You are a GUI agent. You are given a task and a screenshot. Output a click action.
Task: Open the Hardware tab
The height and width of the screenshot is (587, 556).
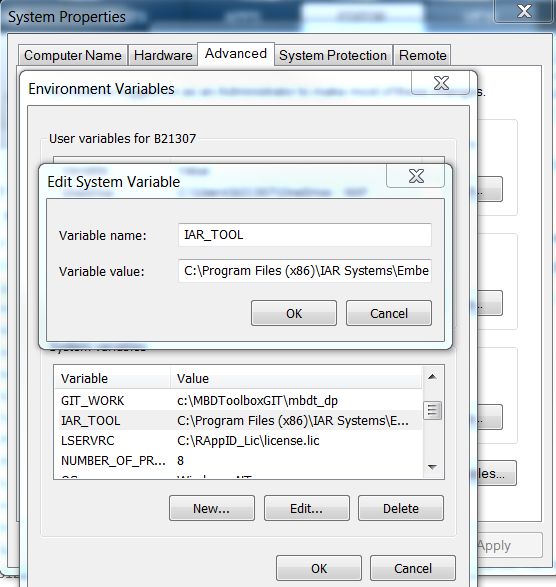[163, 55]
